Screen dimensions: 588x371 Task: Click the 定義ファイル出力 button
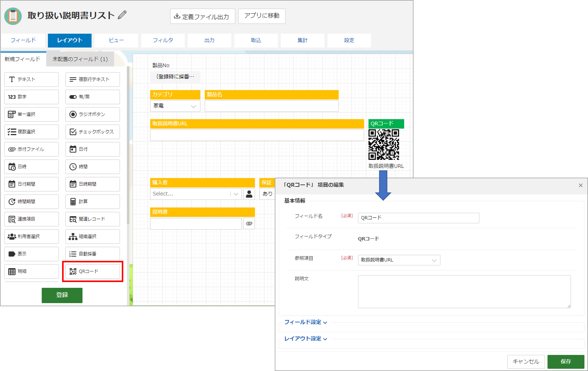tap(203, 16)
